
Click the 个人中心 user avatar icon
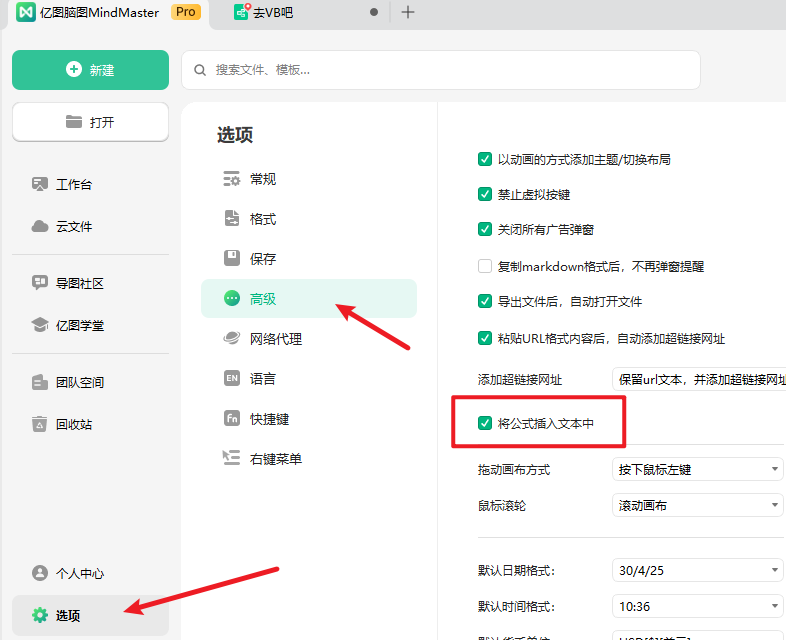pos(40,573)
